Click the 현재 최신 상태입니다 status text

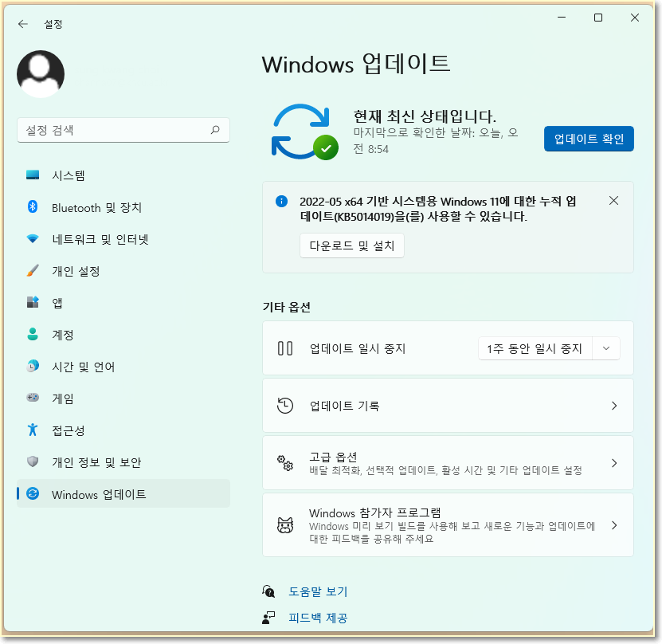tap(425, 116)
